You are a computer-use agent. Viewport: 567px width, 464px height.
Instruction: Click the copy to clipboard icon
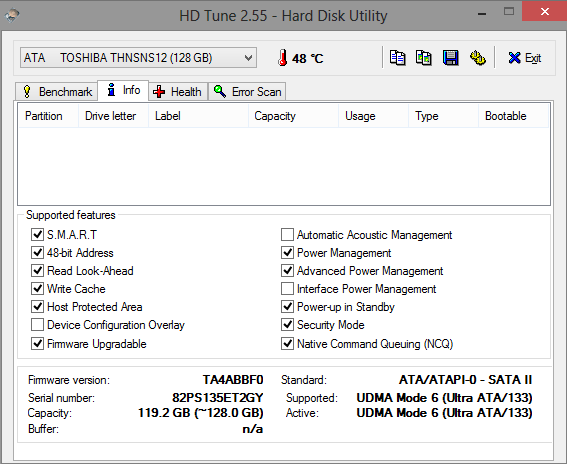(398, 58)
